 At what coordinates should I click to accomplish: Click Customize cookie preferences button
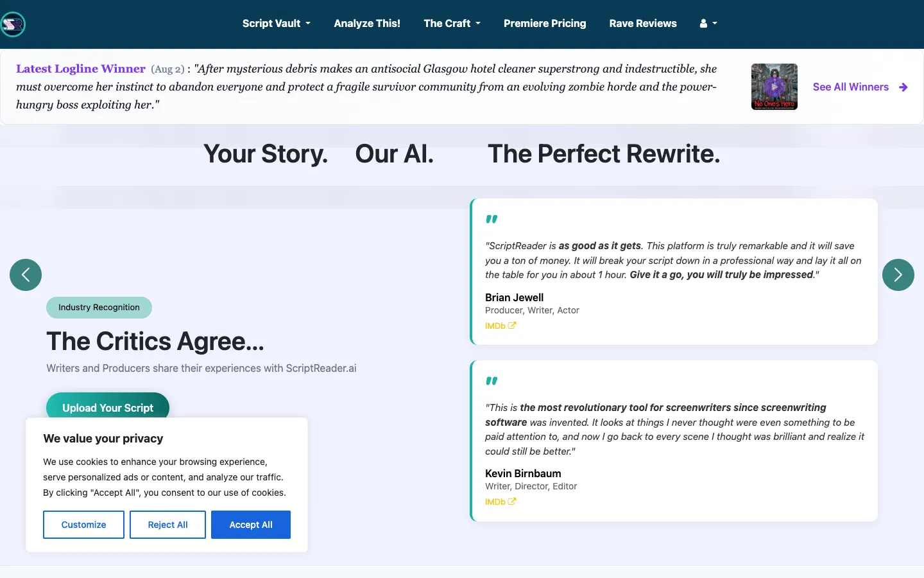pyautogui.click(x=83, y=525)
